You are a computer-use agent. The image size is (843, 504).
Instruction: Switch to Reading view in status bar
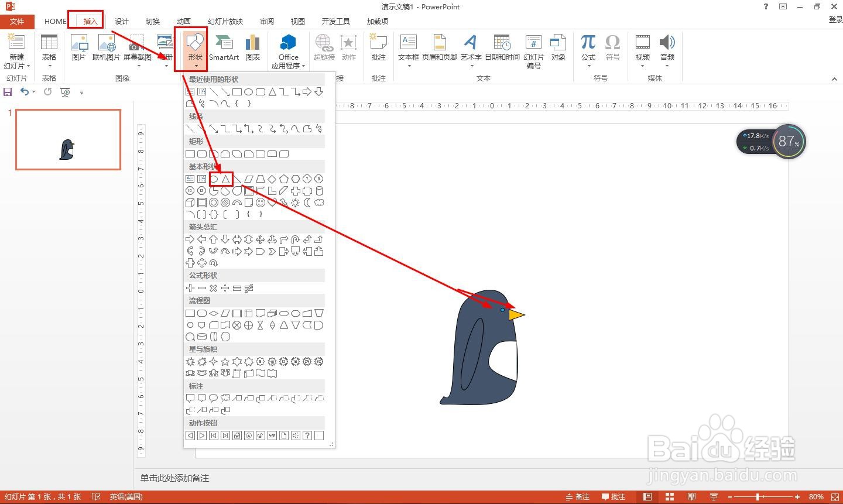coord(692,497)
